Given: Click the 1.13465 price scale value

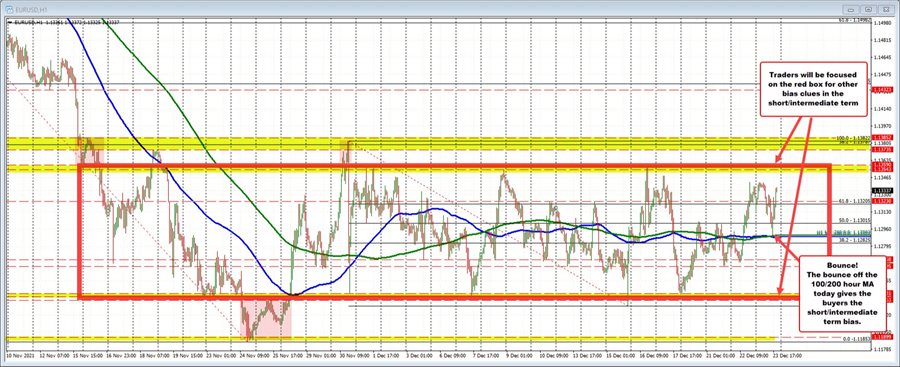Looking at the screenshot, I should pyautogui.click(x=882, y=179).
